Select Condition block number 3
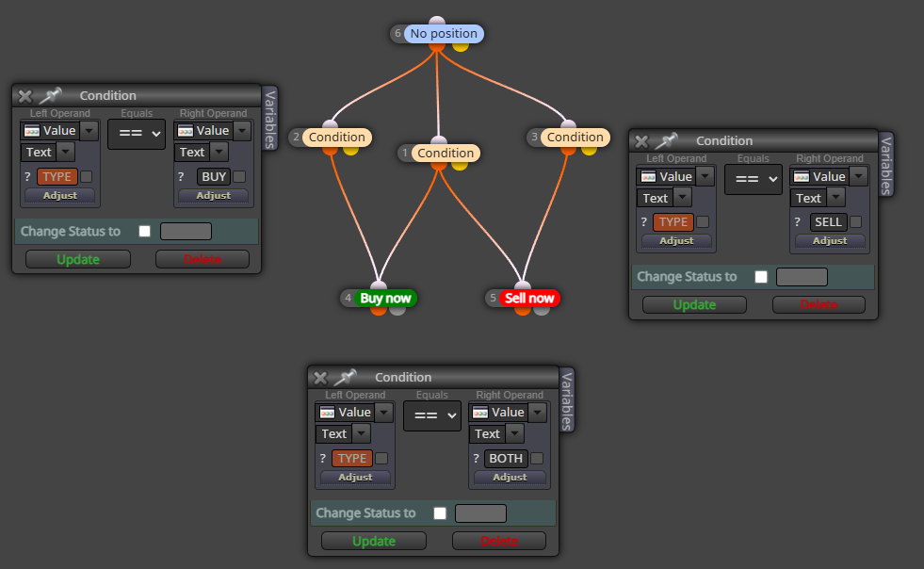Viewport: 924px width, 569px height. 575,138
